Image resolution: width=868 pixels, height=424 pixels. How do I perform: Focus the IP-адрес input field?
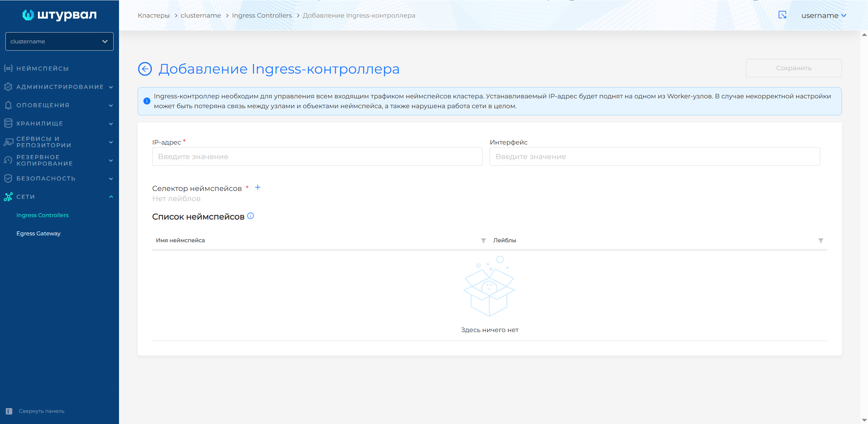coord(317,156)
